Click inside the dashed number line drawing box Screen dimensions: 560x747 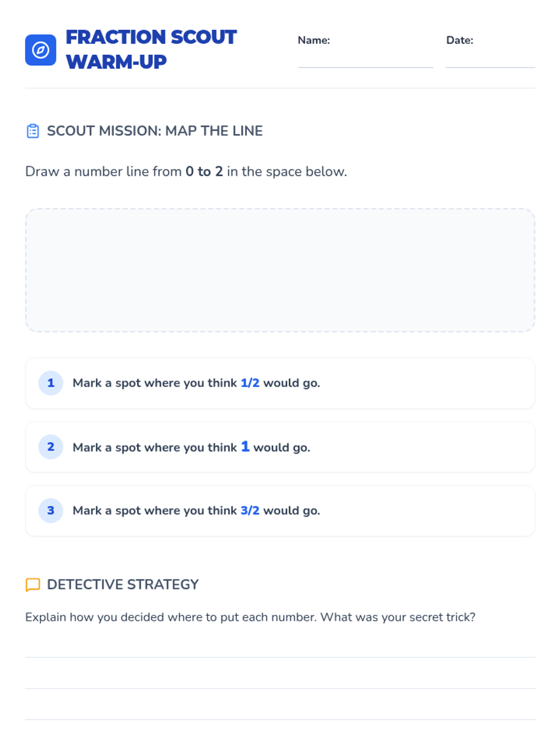point(280,270)
